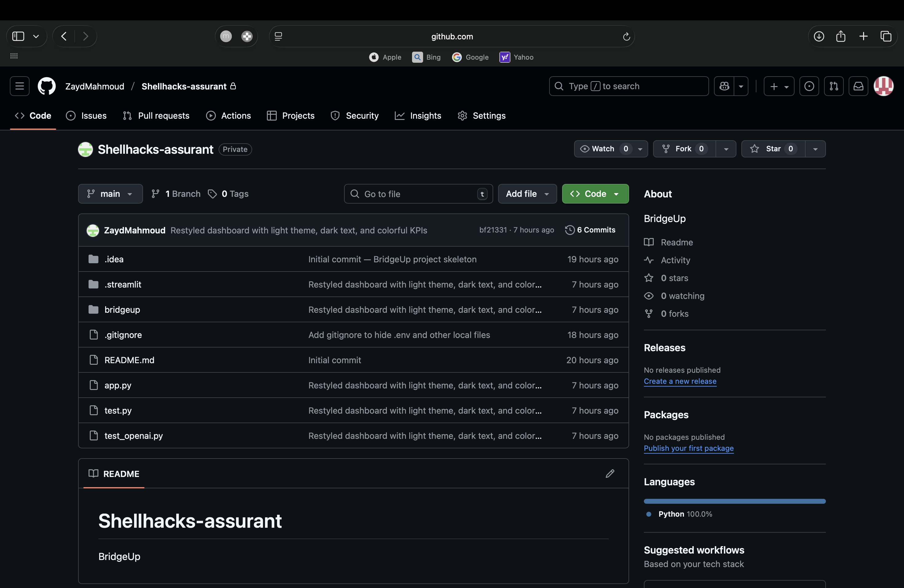Open commit history via 6 Commits

click(x=590, y=230)
